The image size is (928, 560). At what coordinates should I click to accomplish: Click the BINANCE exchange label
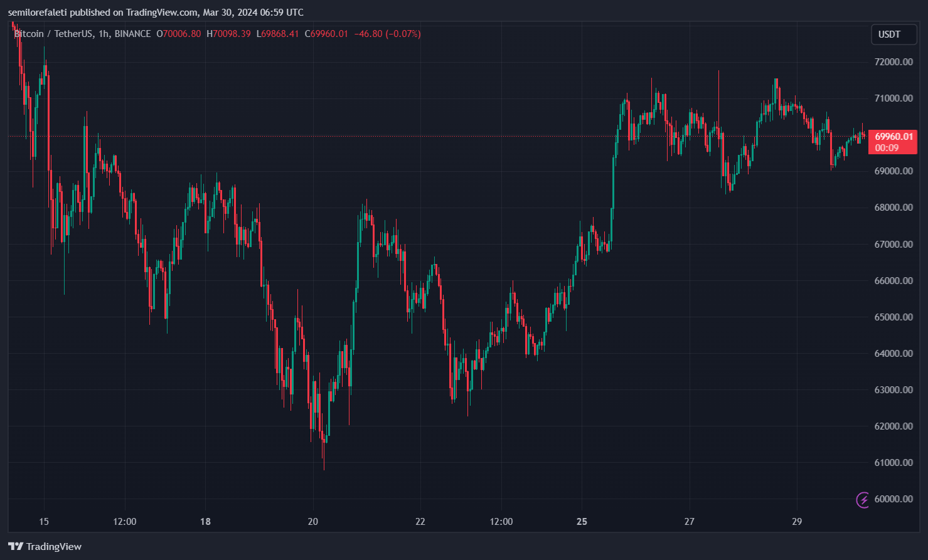tap(132, 34)
